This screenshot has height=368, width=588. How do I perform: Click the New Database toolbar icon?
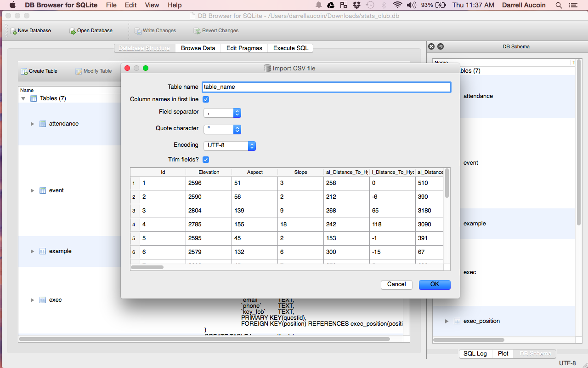pos(13,31)
